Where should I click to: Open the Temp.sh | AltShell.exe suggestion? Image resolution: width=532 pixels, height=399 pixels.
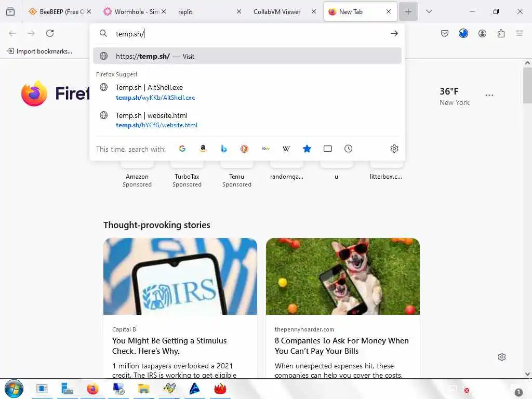247,92
